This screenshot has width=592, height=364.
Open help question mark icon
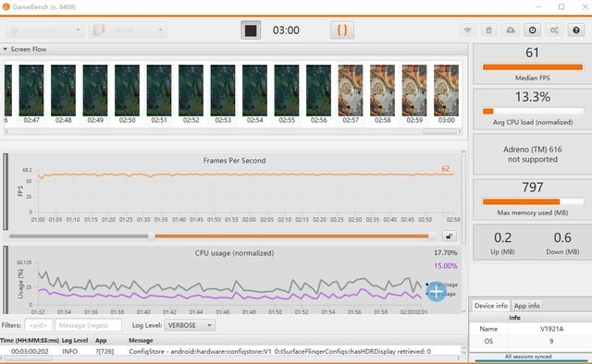(x=576, y=30)
